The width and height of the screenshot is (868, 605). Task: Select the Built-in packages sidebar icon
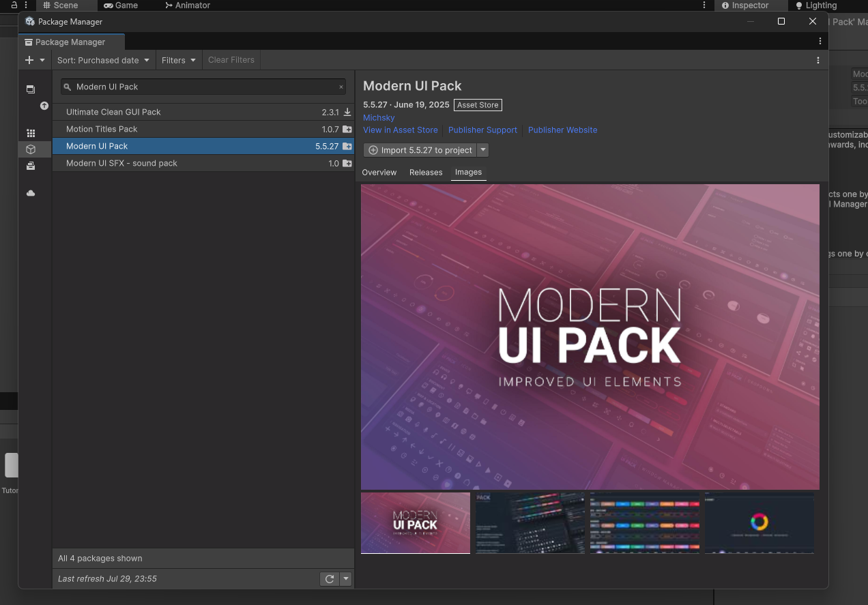pos(31,166)
